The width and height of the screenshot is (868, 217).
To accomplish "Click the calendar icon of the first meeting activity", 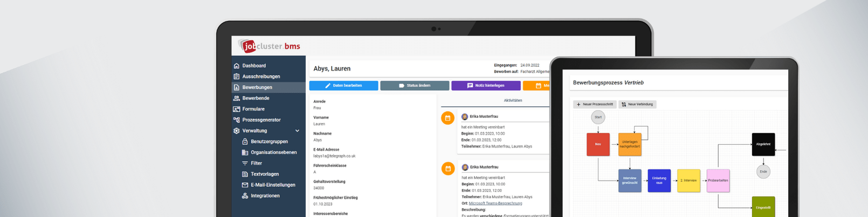I will (447, 118).
